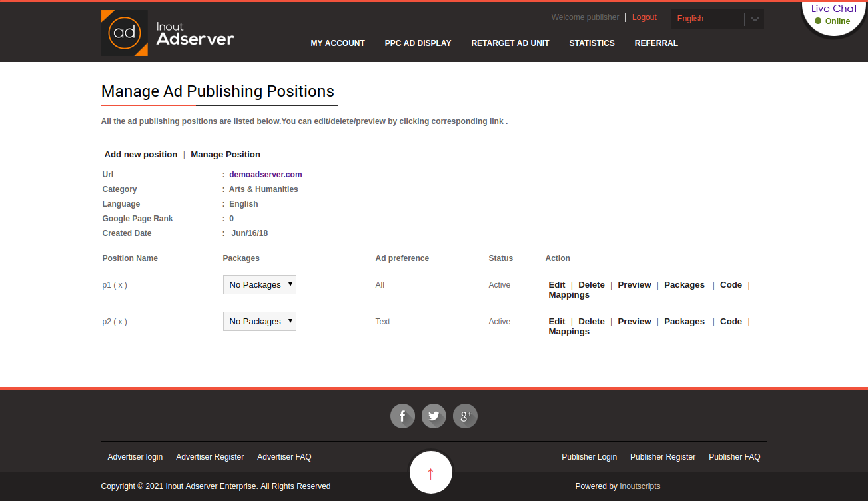Open the PPC AD DISPLAY menu

(418, 43)
